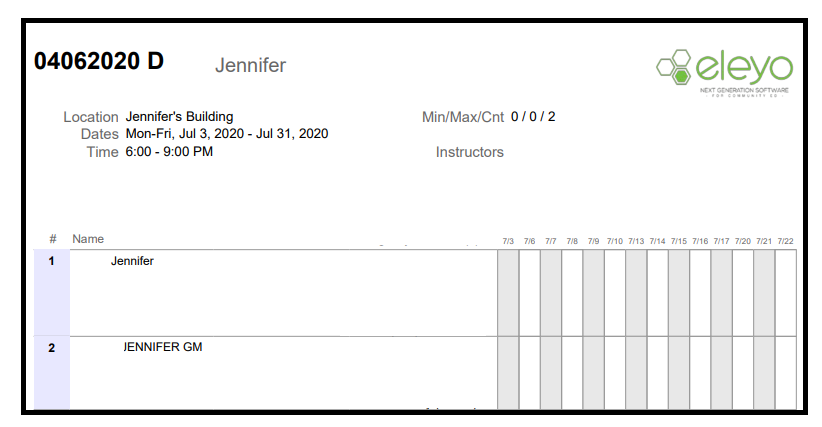Mark Jennifer's attendance box for 7/15
The height and width of the screenshot is (427, 822).
tap(679, 292)
